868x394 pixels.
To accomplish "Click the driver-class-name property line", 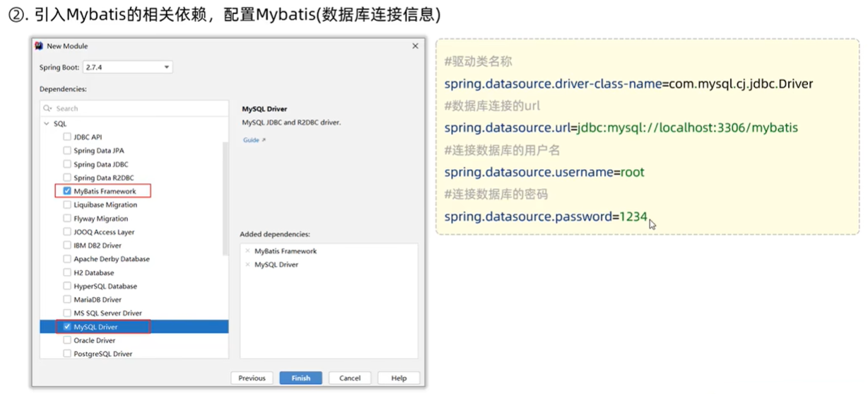I will (628, 84).
